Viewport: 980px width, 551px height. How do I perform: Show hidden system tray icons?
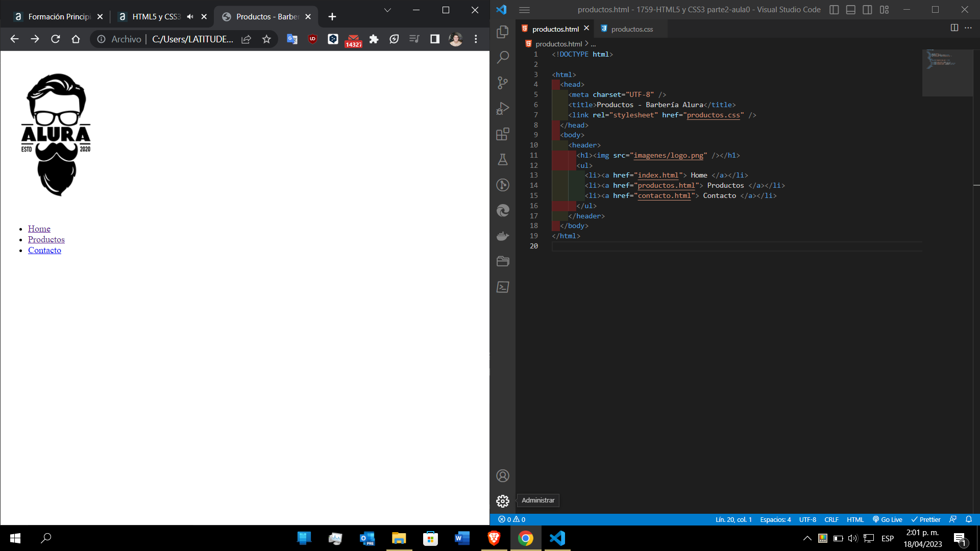807,538
